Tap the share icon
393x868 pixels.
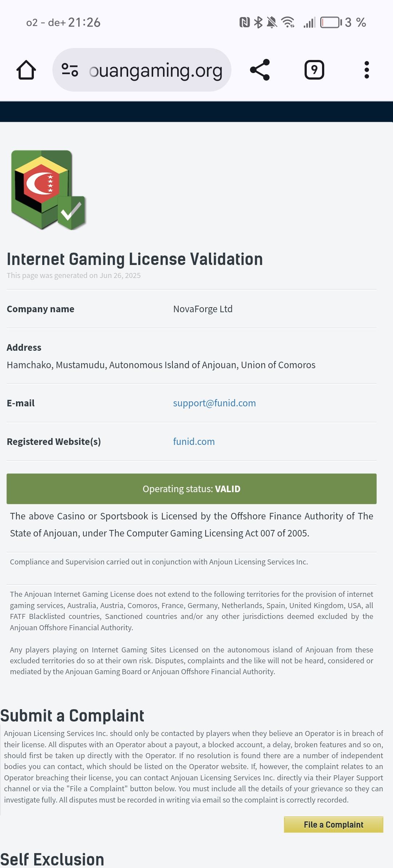pyautogui.click(x=260, y=70)
